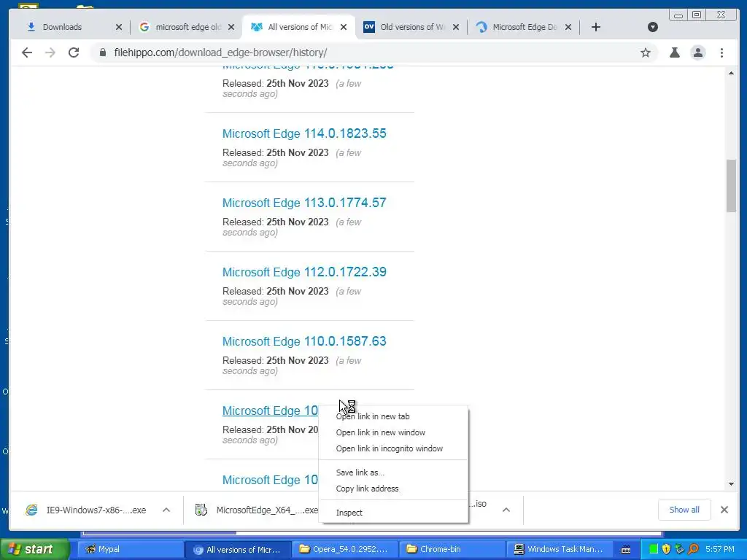
Task: Expand options for IE9-Windows7-x86 download
Action: (166, 510)
